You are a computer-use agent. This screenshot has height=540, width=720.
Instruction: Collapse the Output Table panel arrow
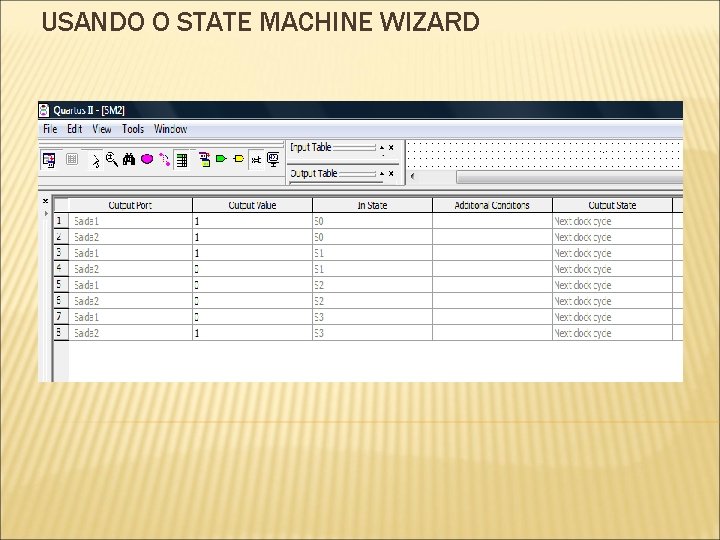tap(382, 174)
